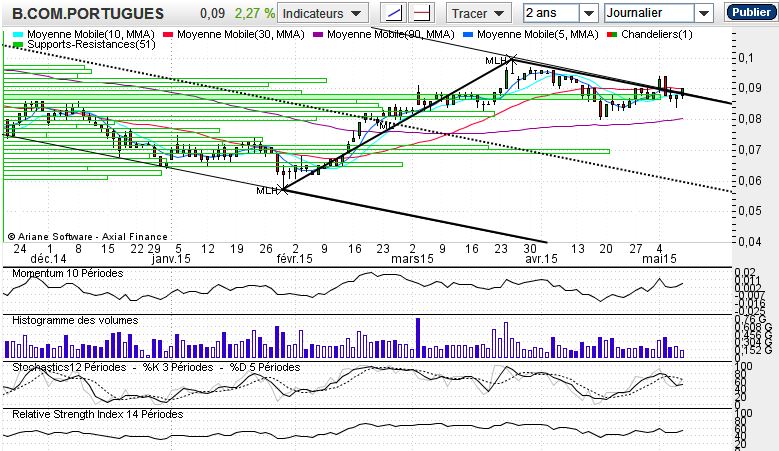Click the B.COM.PORTUGUES stock title

(88, 14)
